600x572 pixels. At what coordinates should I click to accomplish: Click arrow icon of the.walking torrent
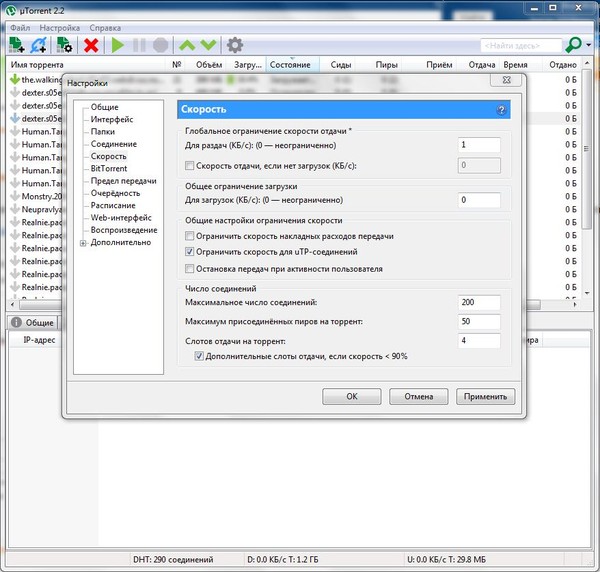pyautogui.click(x=15, y=80)
